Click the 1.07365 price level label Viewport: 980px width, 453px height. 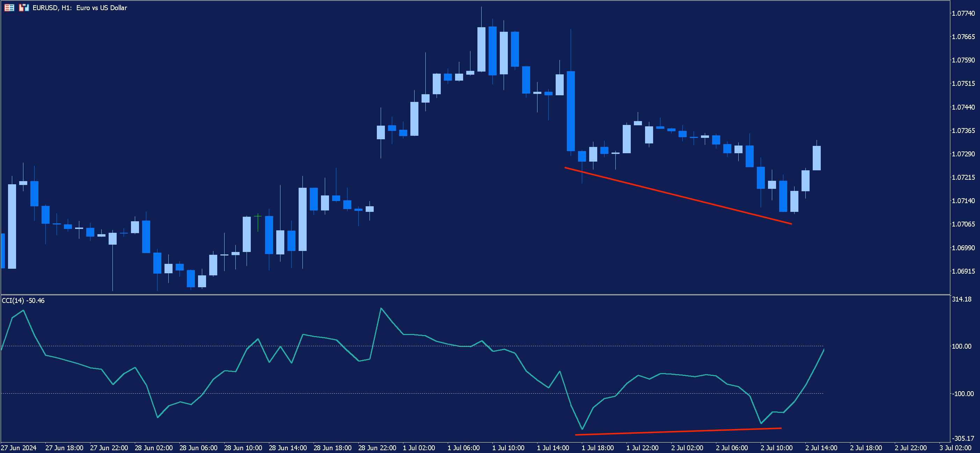pos(963,131)
